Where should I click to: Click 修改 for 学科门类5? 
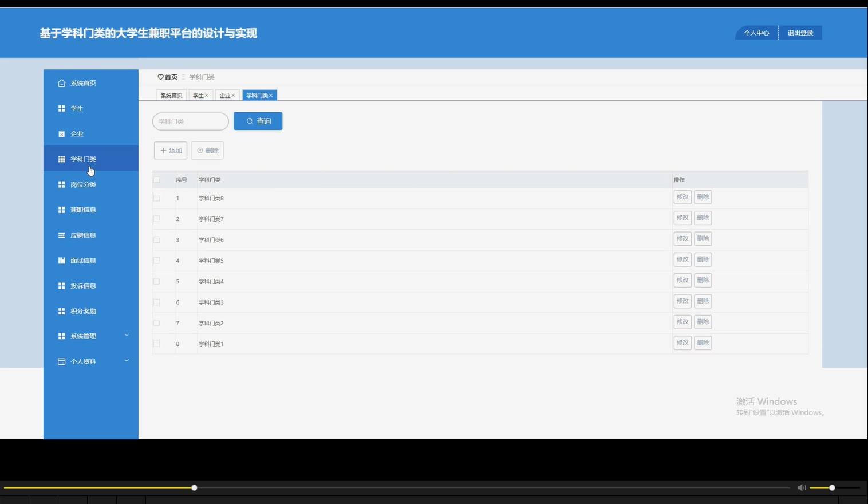(682, 259)
